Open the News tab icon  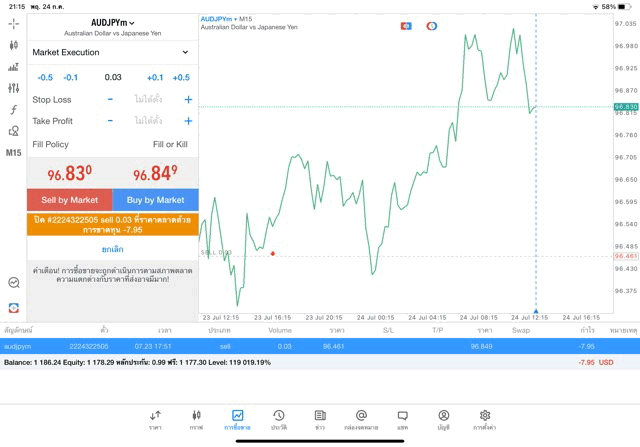pyautogui.click(x=320, y=419)
